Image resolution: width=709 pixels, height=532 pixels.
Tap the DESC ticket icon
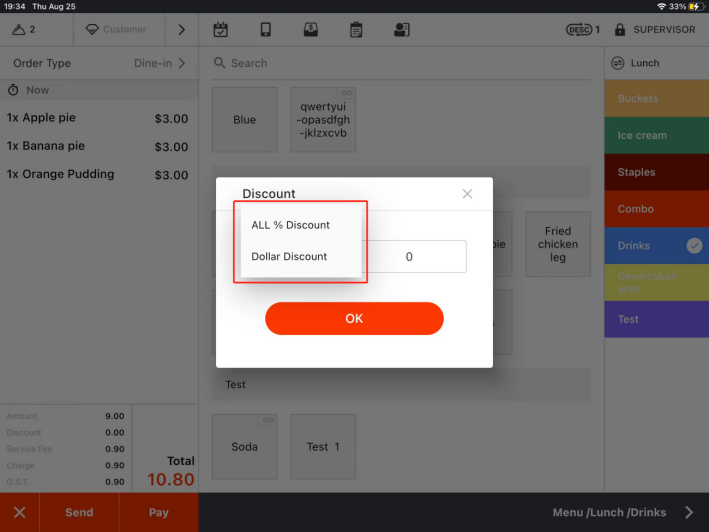[581, 30]
